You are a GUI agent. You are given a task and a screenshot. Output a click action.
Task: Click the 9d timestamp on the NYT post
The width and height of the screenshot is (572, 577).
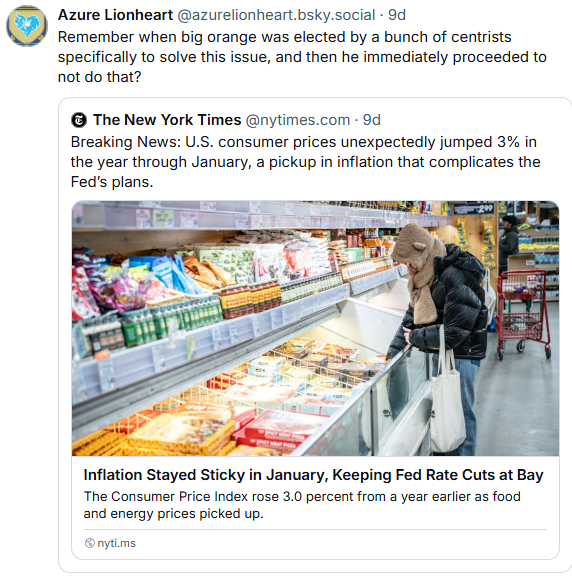click(x=372, y=120)
